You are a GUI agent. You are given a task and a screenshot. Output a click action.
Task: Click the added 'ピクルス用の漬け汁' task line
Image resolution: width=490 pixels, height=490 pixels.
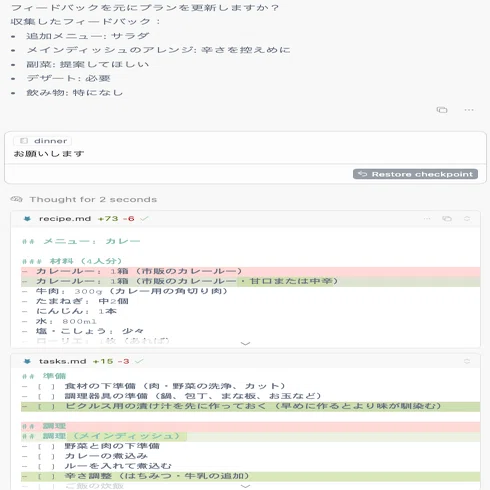pyautogui.click(x=250, y=406)
